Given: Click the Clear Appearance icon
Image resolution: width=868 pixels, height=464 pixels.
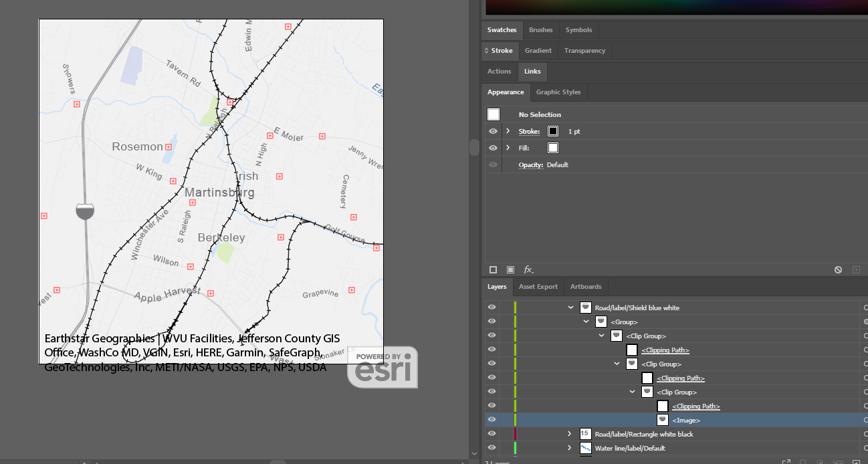Looking at the screenshot, I should (x=838, y=269).
